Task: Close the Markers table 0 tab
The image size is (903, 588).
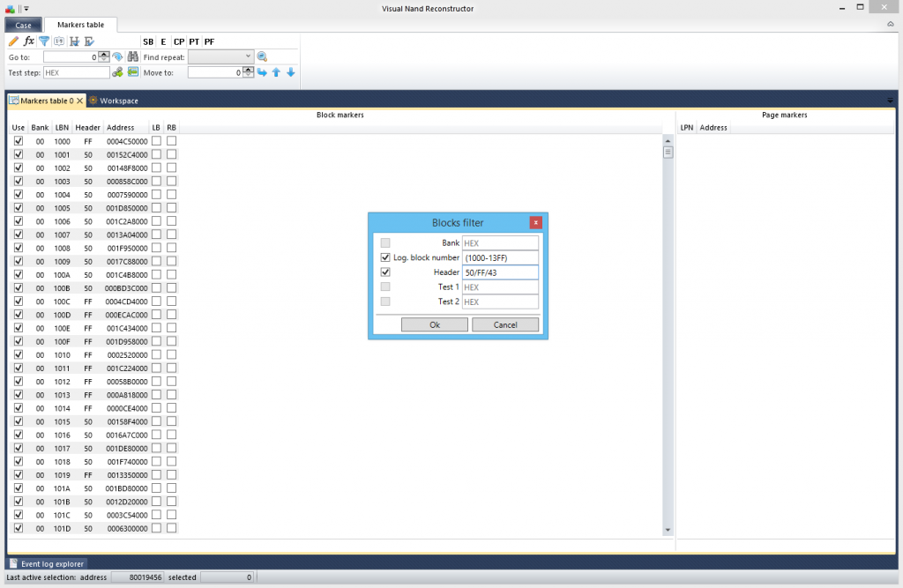Action: [79, 100]
